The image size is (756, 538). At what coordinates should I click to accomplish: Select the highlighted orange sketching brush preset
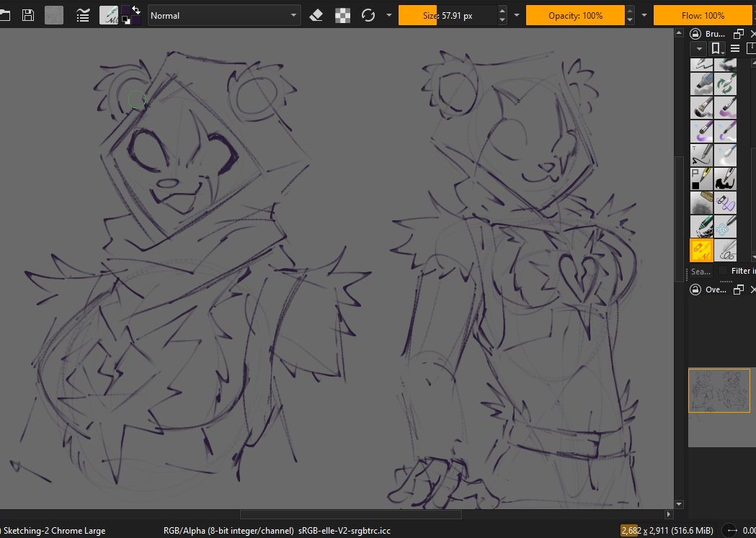(701, 250)
